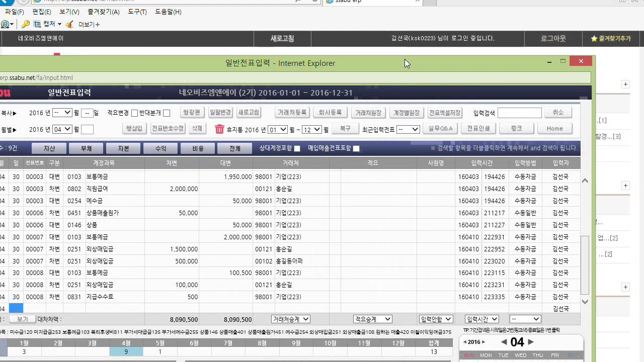Open the 입력시간 dropdown in the footer
The width and height of the screenshot is (644, 362).
(482, 319)
